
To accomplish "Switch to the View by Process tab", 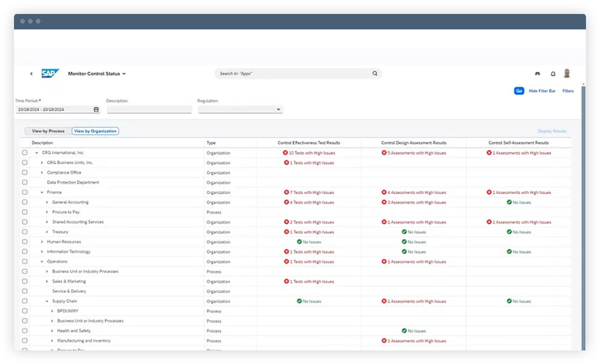I will pos(47,131).
